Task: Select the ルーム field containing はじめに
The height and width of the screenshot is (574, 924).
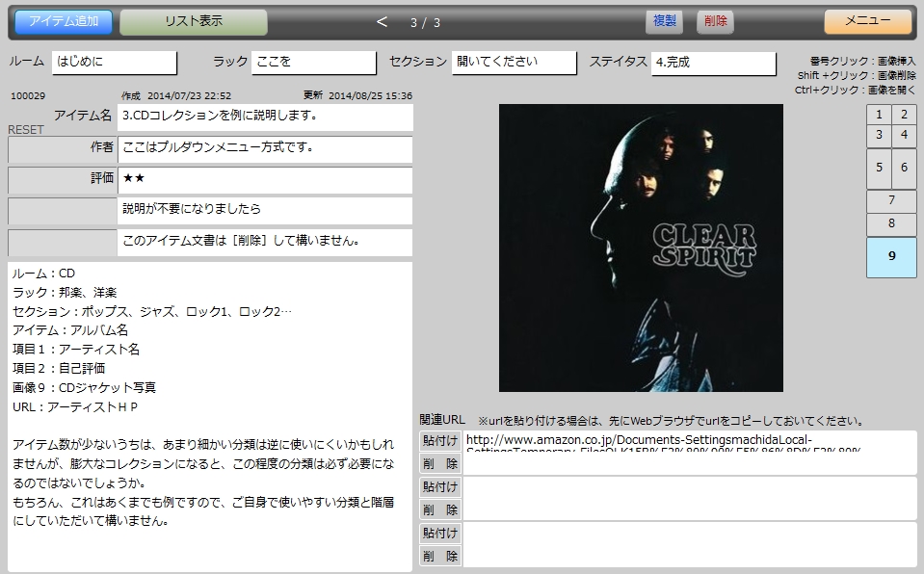Action: tap(115, 62)
